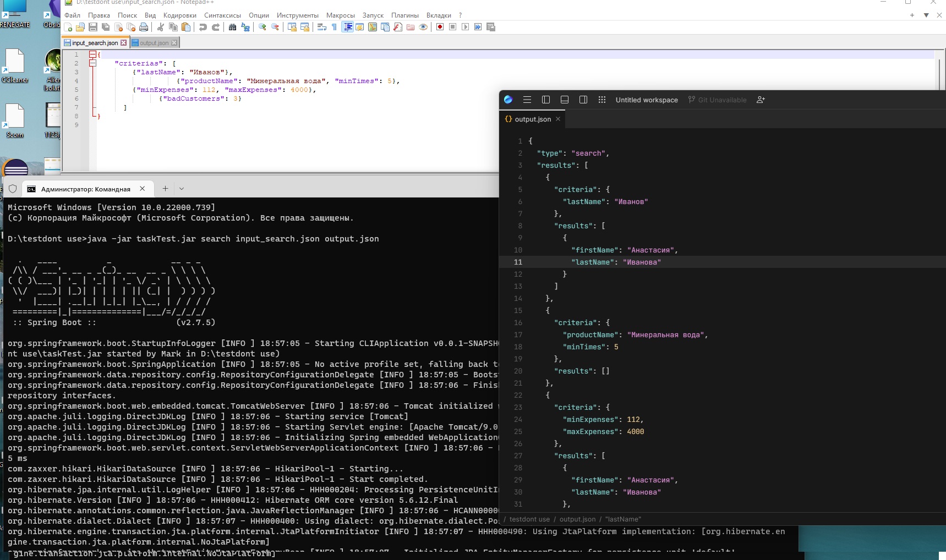Collapse the criterias array fold marker
The height and width of the screenshot is (560, 946).
(x=94, y=63)
